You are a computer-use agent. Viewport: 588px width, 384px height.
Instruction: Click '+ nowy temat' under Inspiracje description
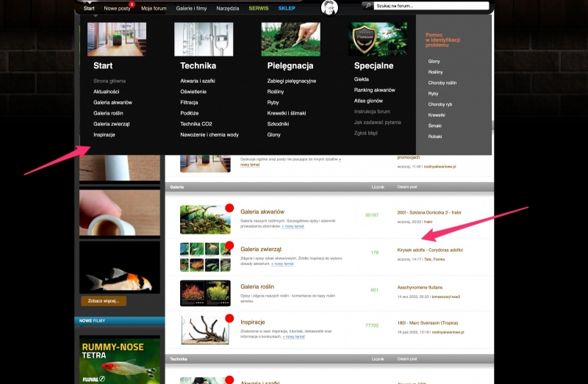coord(293,336)
